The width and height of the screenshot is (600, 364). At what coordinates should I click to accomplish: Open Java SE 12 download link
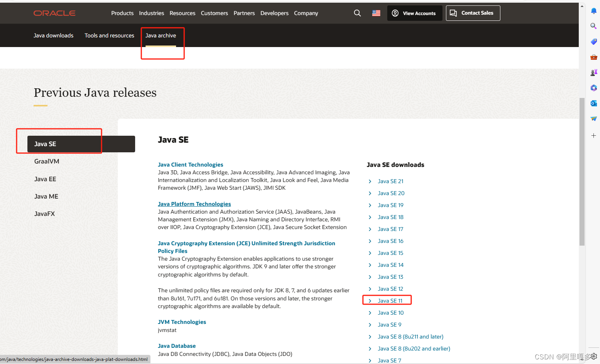coord(390,289)
